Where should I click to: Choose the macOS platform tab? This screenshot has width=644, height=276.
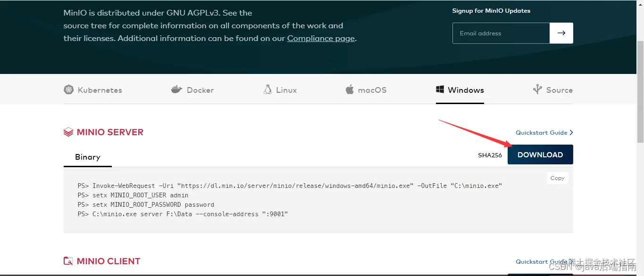[x=366, y=90]
